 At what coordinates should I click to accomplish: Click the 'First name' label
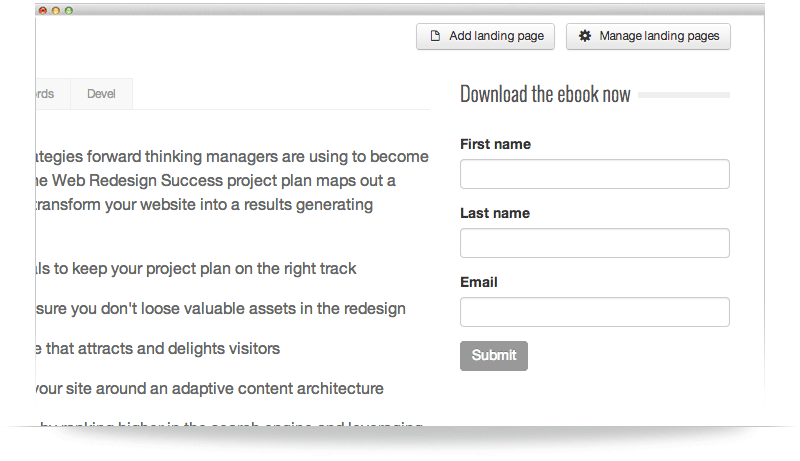click(x=495, y=144)
